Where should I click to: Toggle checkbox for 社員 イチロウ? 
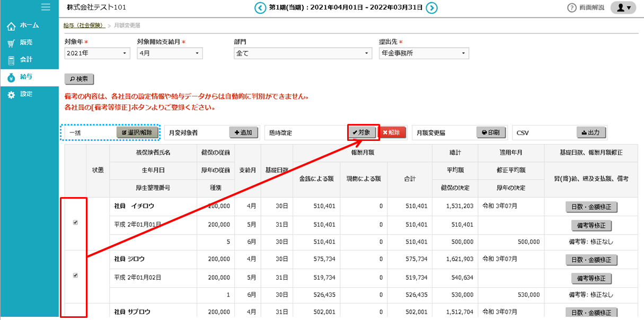click(x=75, y=223)
